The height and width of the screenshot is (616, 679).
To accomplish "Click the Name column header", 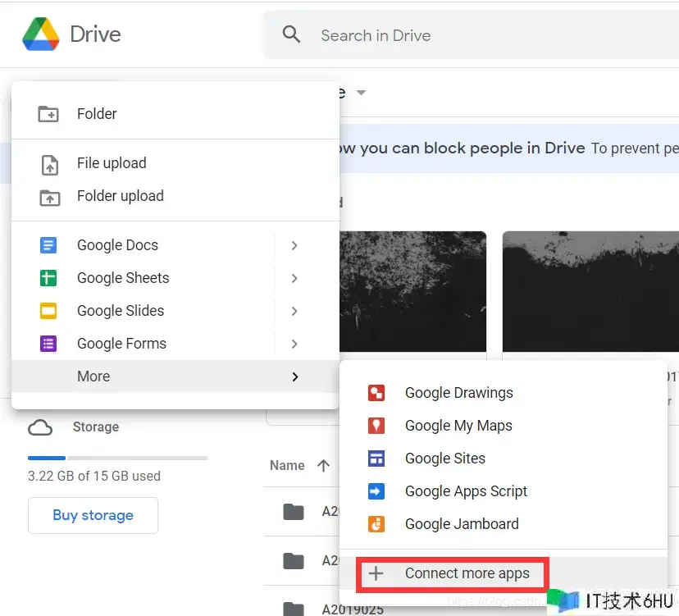I will pyautogui.click(x=287, y=466).
